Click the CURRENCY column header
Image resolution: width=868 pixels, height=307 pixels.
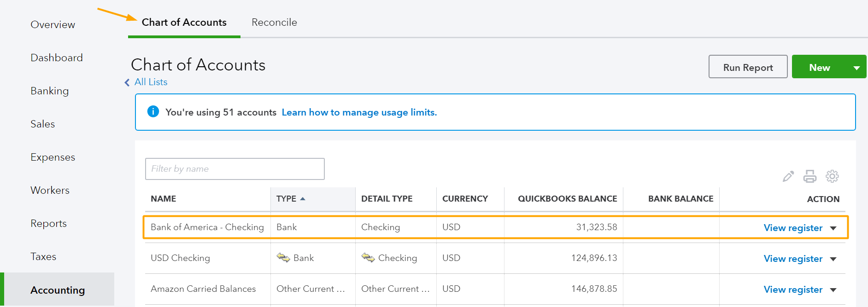[x=465, y=199]
